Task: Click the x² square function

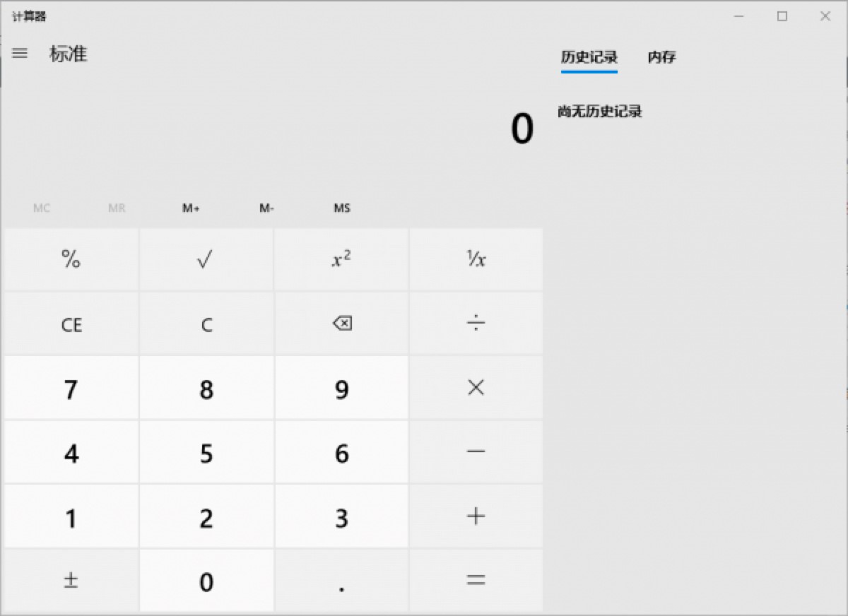Action: coord(341,259)
